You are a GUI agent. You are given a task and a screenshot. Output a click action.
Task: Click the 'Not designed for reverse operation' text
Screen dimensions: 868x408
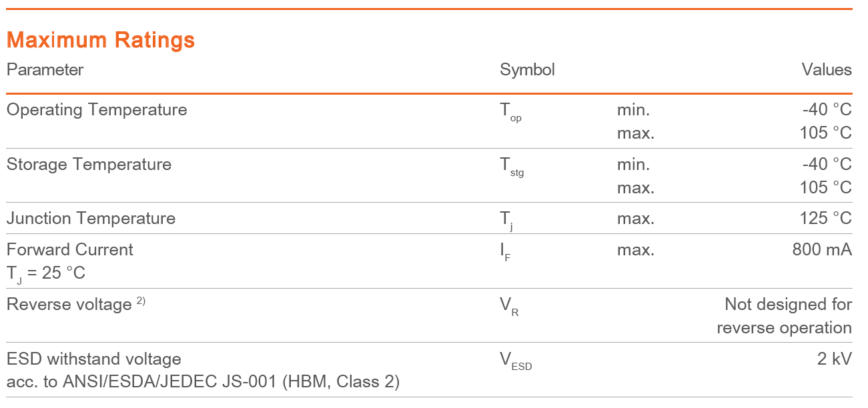[785, 316]
